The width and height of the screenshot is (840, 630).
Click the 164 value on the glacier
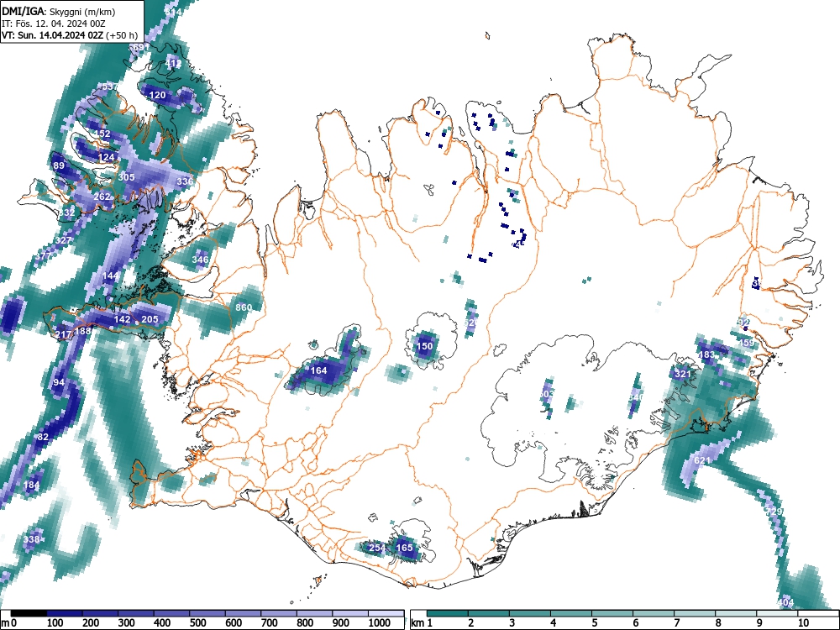click(318, 370)
